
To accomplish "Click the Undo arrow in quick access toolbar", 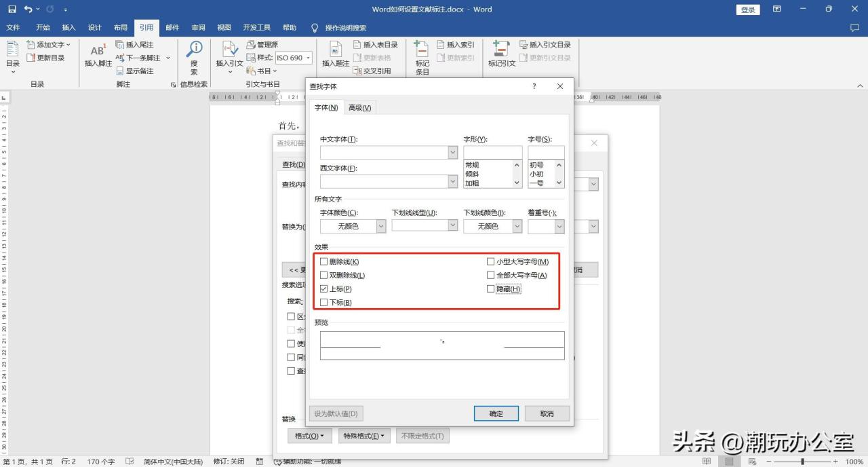I will tap(28, 10).
